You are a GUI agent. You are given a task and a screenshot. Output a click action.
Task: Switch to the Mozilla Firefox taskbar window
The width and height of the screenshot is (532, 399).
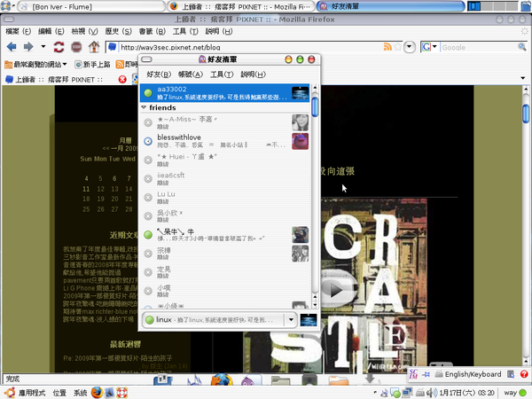point(241,6)
